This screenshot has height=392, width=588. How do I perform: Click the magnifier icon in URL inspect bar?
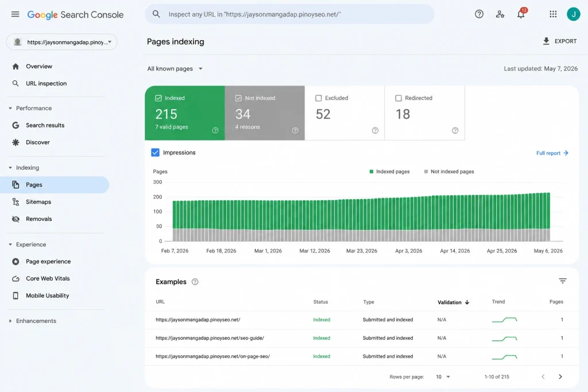[156, 14]
